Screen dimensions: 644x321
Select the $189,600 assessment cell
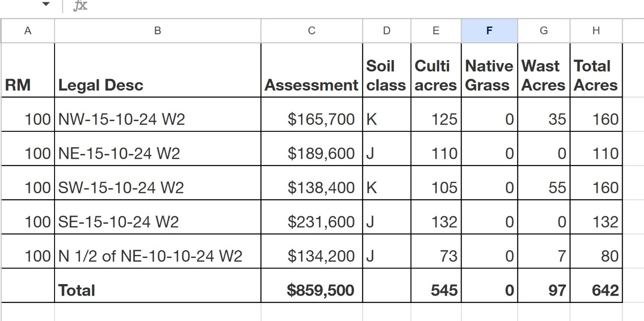[x=312, y=153]
